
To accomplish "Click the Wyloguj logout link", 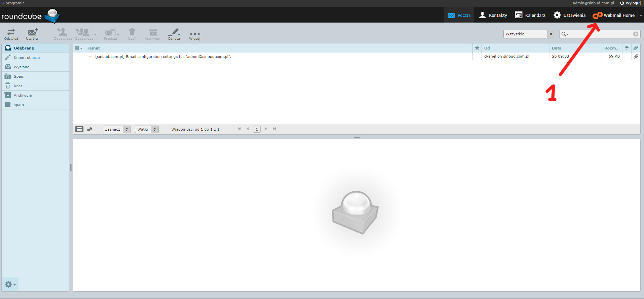I will pyautogui.click(x=630, y=3).
